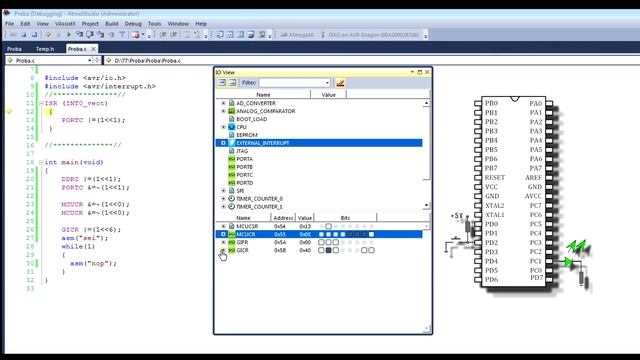
Task: Click the SPI module icon
Action: 231,191
